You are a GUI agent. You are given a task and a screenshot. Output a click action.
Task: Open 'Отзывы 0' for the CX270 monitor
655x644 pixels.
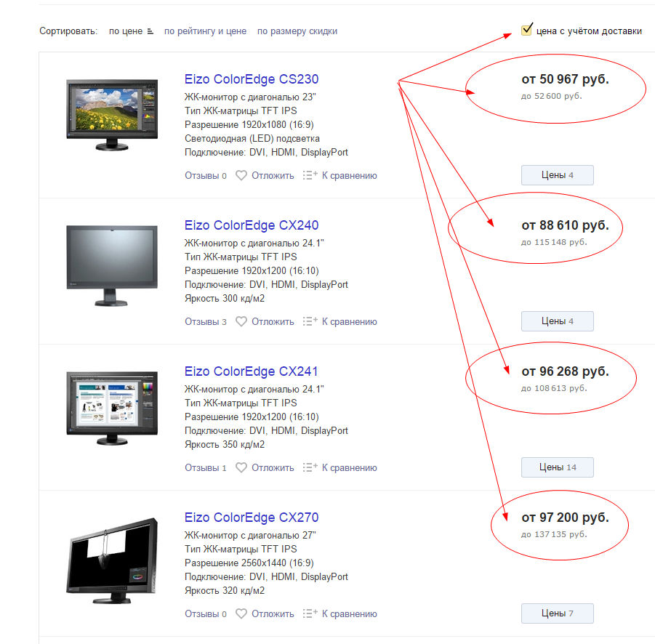[206, 614]
